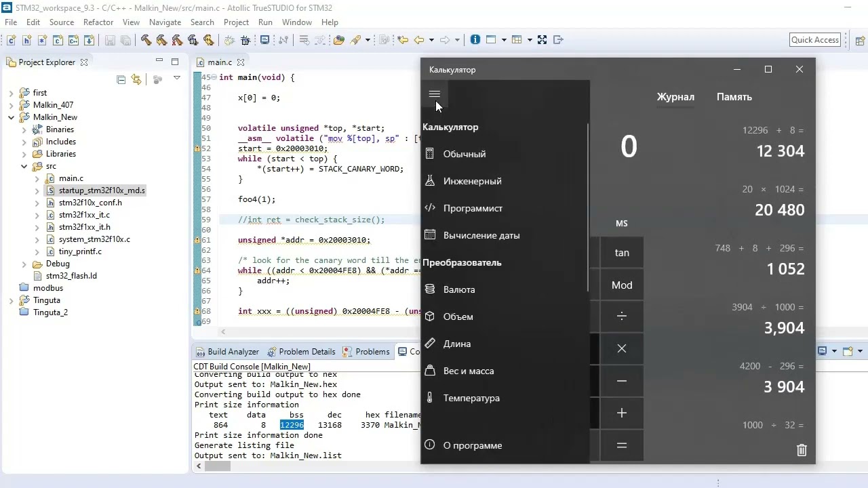Image resolution: width=868 pixels, height=488 pixels.
Task: Click the Quick Access search field
Action: (815, 40)
